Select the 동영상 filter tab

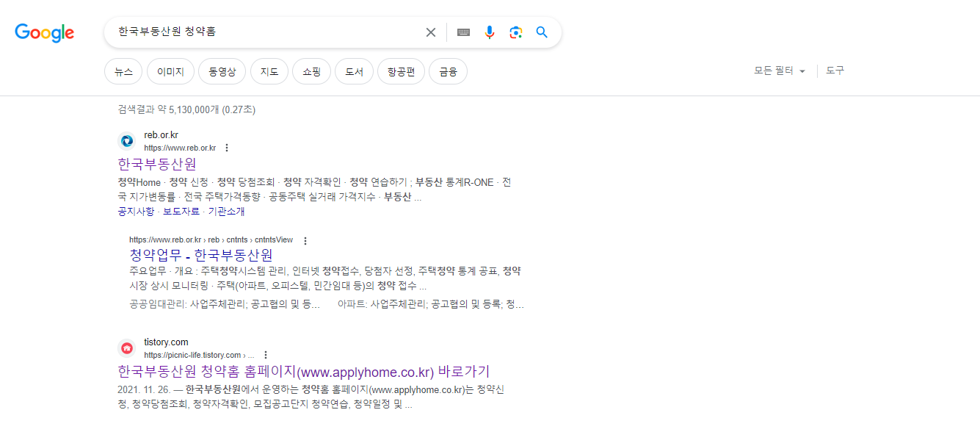[x=222, y=72]
